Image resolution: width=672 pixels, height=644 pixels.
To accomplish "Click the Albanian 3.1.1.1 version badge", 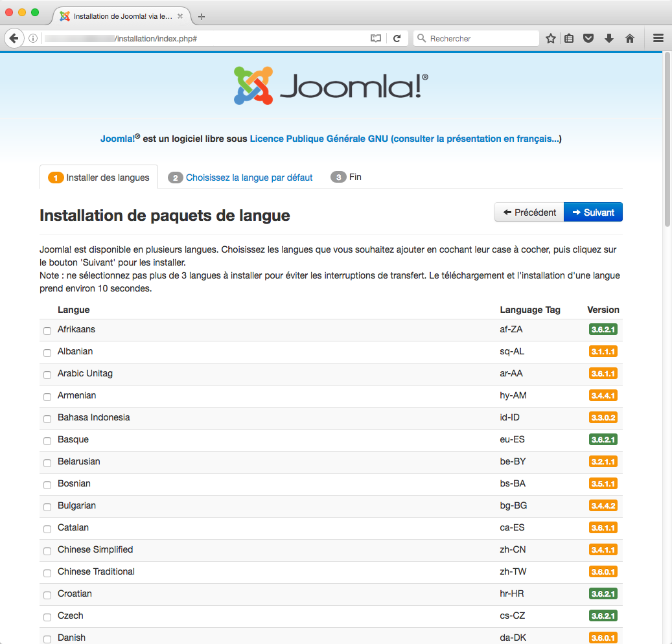I will (x=603, y=351).
